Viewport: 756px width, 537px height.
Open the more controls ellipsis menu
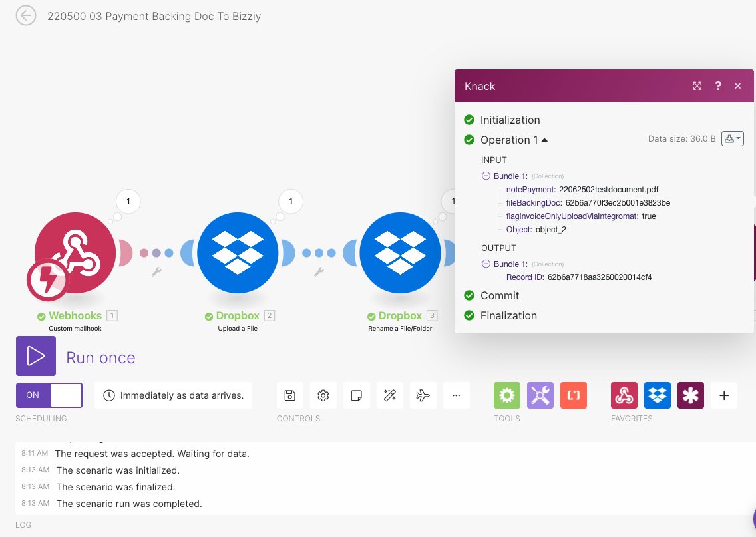(x=456, y=395)
